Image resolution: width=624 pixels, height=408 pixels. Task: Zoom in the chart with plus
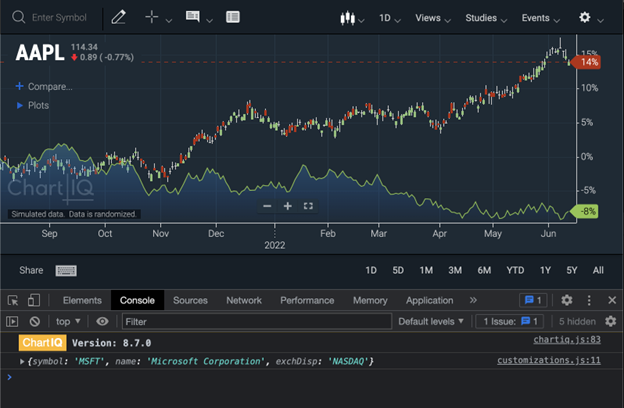tap(288, 206)
